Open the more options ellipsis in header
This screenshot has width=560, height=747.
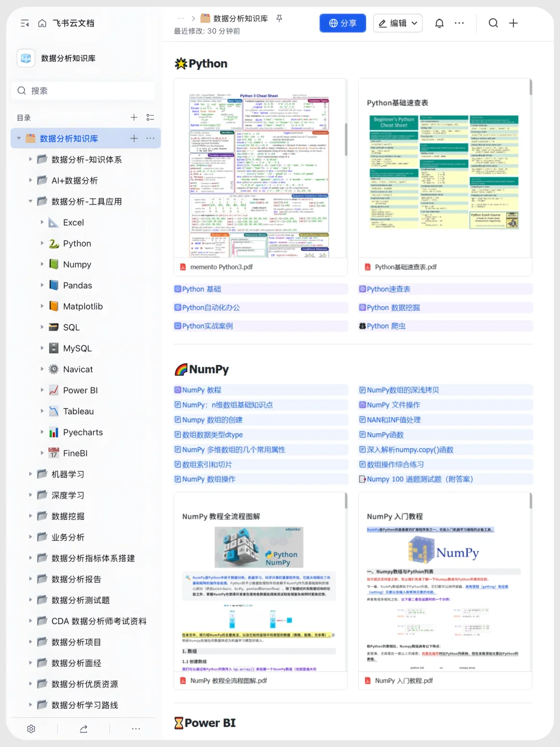(x=459, y=23)
